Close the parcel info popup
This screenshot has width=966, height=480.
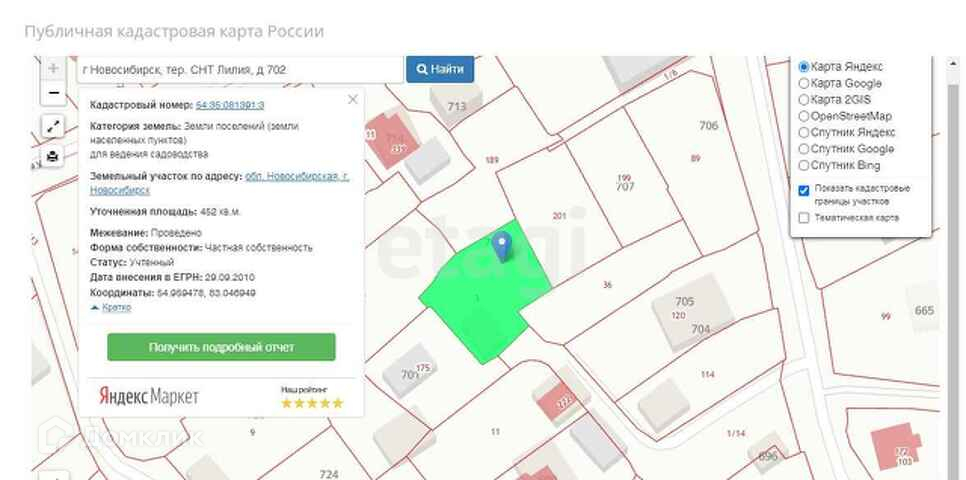[x=352, y=99]
